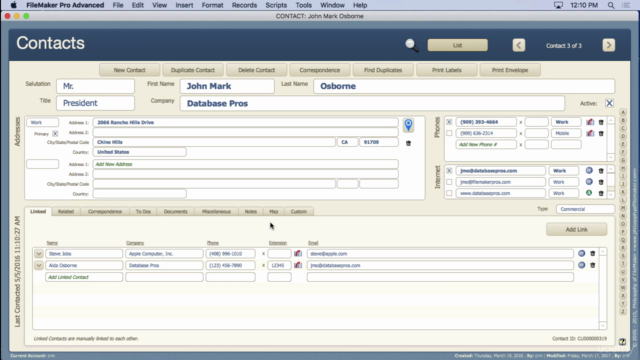This screenshot has width=640, height=360.
Task: Delete jmo@databasepros.com internet entry
Action: (601, 171)
